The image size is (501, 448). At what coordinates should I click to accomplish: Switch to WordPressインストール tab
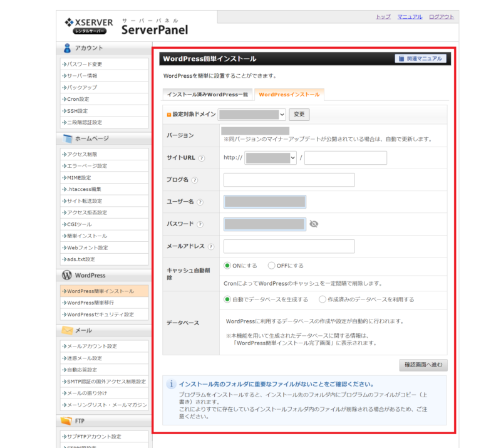[x=289, y=95]
